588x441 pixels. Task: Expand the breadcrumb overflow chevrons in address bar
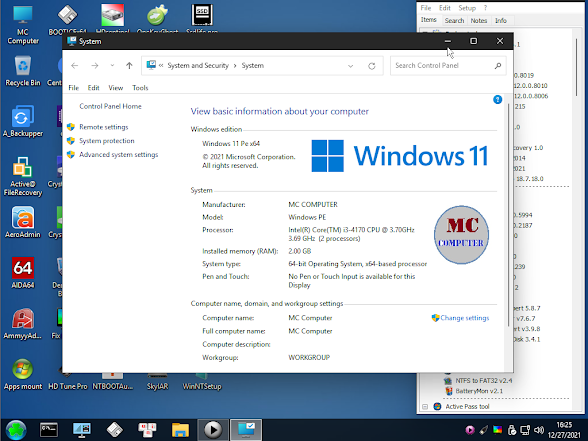pyautogui.click(x=161, y=66)
